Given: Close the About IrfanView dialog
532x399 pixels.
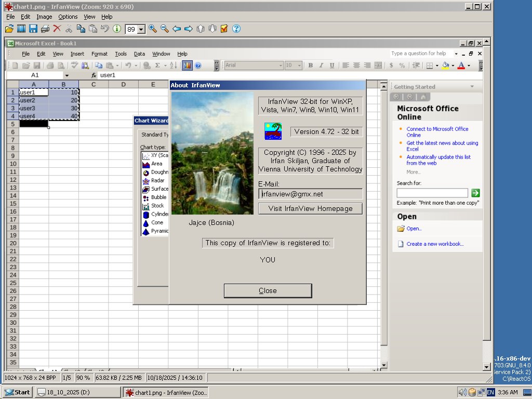Looking at the screenshot, I should tap(268, 291).
